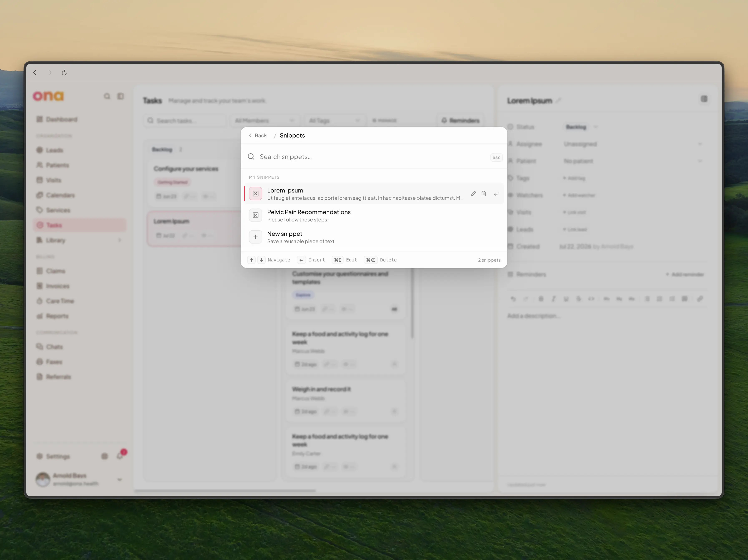Click the Reminders button
This screenshot has width=748, height=560.
click(x=461, y=121)
